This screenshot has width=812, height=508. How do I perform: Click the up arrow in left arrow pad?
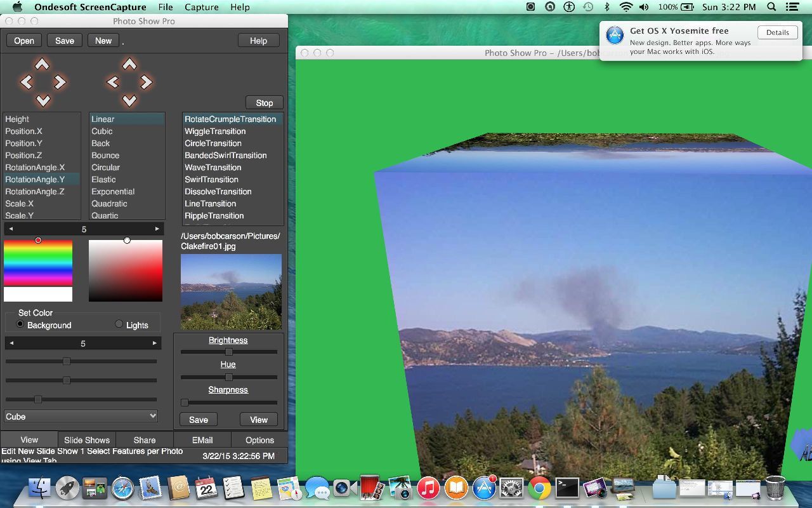[x=42, y=64]
